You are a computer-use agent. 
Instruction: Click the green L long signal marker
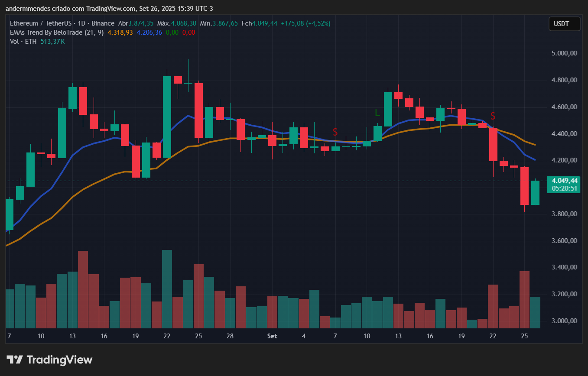pos(377,113)
